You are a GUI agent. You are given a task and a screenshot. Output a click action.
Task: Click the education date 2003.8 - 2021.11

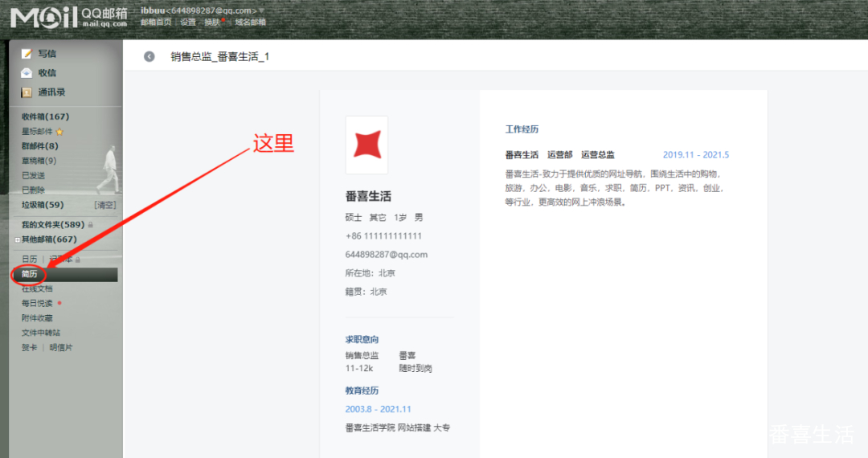pyautogui.click(x=378, y=409)
